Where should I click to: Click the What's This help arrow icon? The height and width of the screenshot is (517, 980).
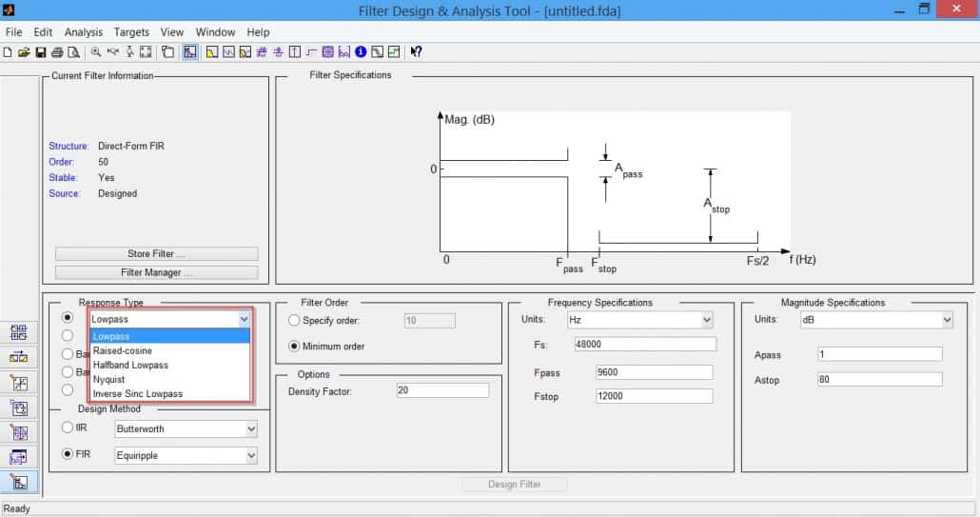click(416, 52)
